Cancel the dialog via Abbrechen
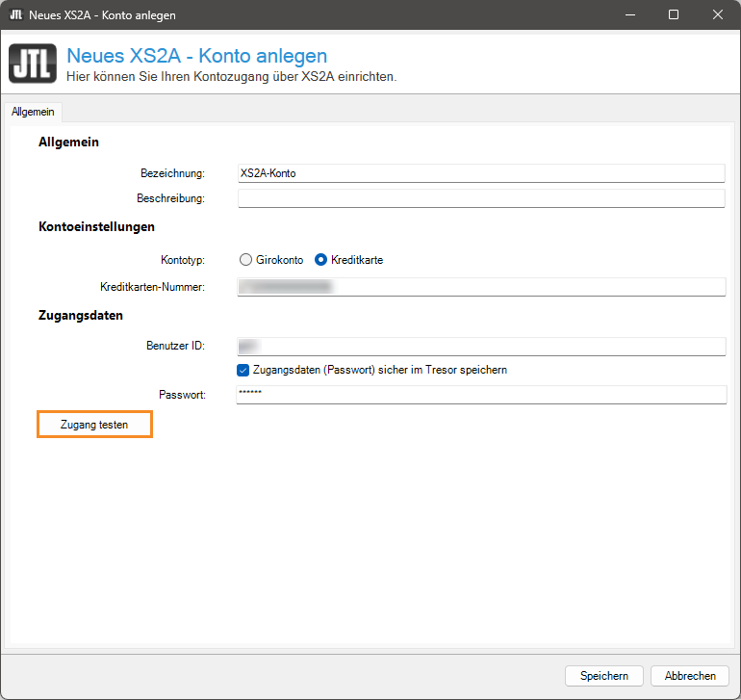Image resolution: width=741 pixels, height=700 pixels. (689, 676)
